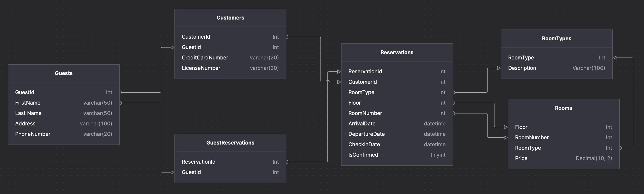Viewport: 644px width, 194px height.
Task: Click the Rooms table title
Action: pyautogui.click(x=563, y=108)
